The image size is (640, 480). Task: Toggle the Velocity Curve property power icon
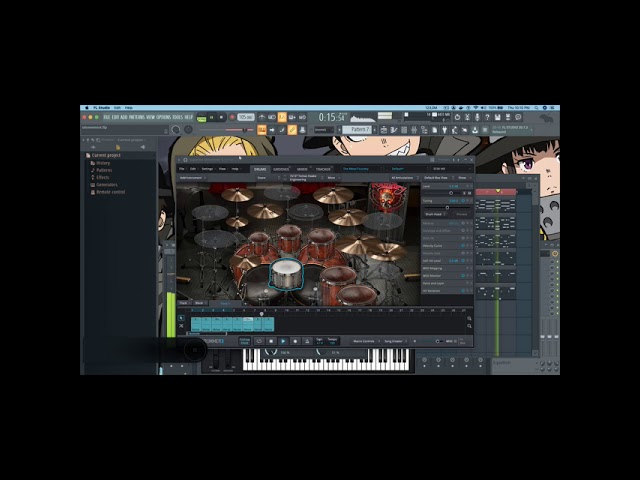pos(463,246)
